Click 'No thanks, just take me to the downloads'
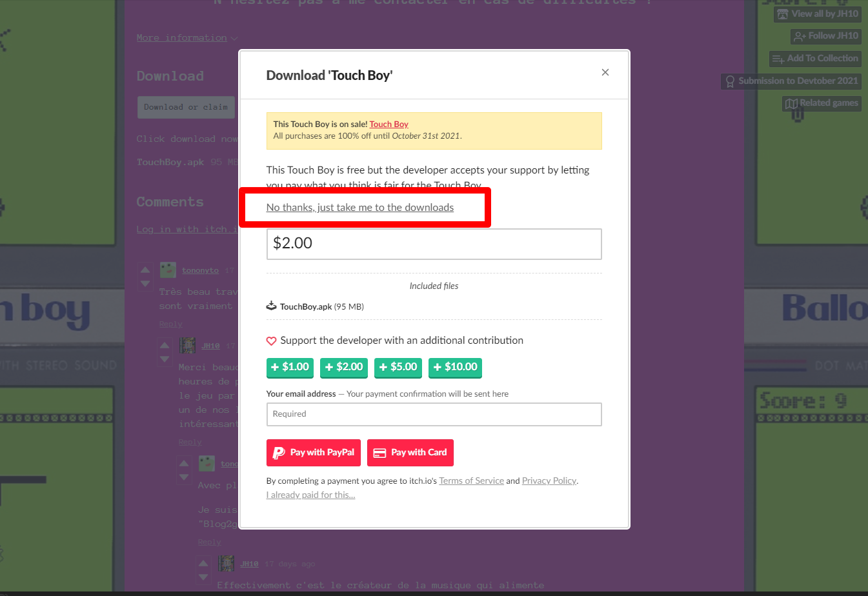The image size is (868, 596). (x=360, y=207)
